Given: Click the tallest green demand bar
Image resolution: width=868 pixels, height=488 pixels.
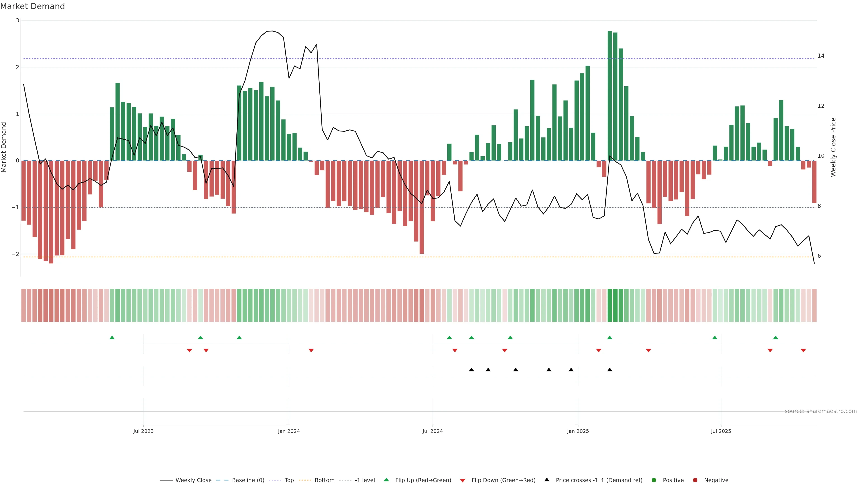Looking at the screenshot, I should click(x=610, y=96).
